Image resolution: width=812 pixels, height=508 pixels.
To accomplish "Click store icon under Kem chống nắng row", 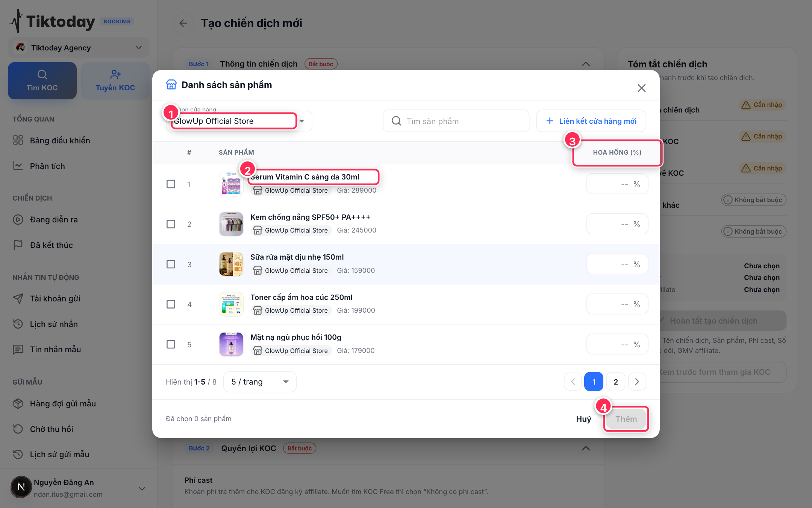I will pyautogui.click(x=258, y=230).
